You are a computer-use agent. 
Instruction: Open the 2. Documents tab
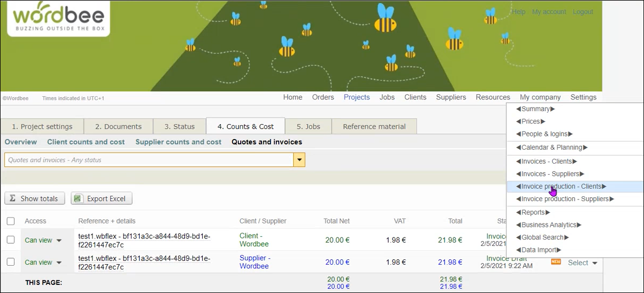pyautogui.click(x=118, y=127)
